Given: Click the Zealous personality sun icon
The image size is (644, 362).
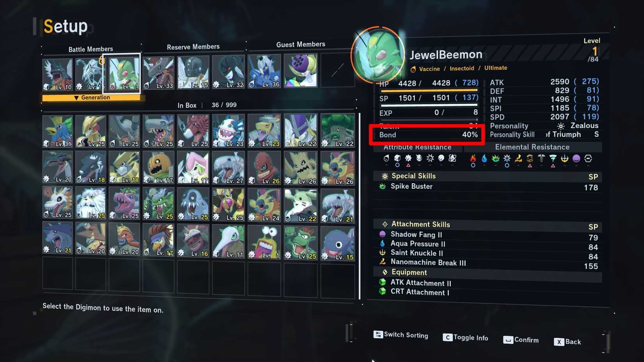Looking at the screenshot, I should tap(560, 126).
